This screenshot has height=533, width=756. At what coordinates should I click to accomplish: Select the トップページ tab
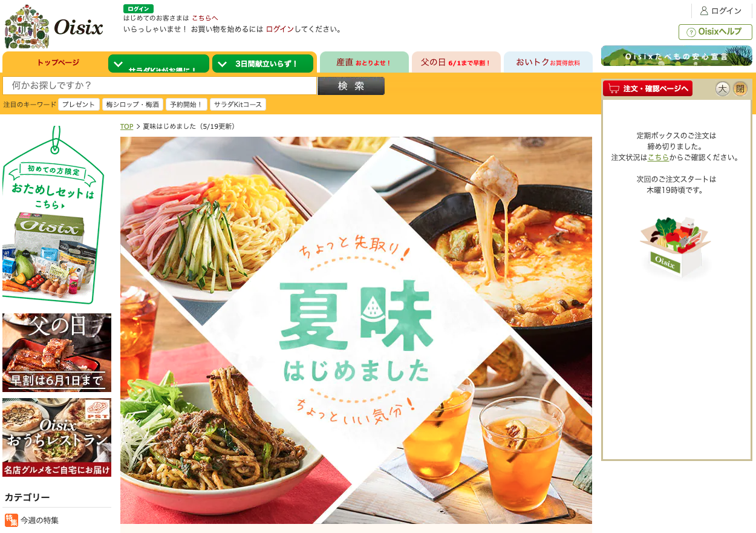(x=58, y=62)
